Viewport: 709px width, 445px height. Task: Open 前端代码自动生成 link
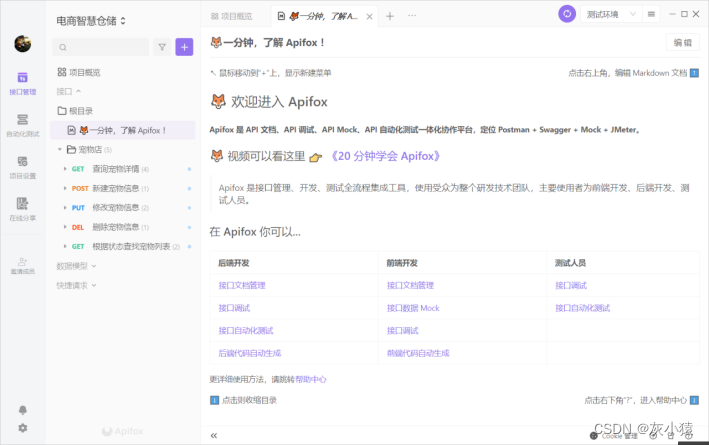[418, 353]
